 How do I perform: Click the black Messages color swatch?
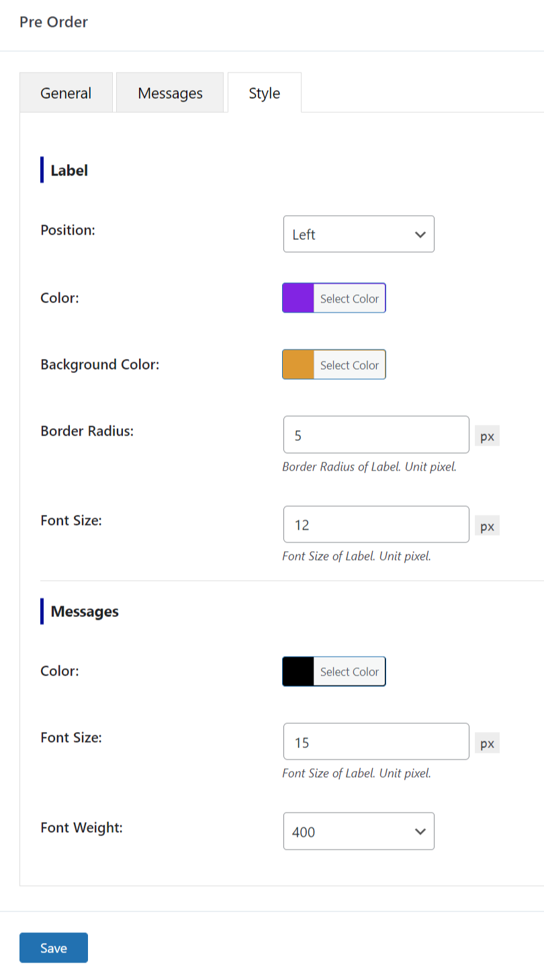tap(298, 671)
